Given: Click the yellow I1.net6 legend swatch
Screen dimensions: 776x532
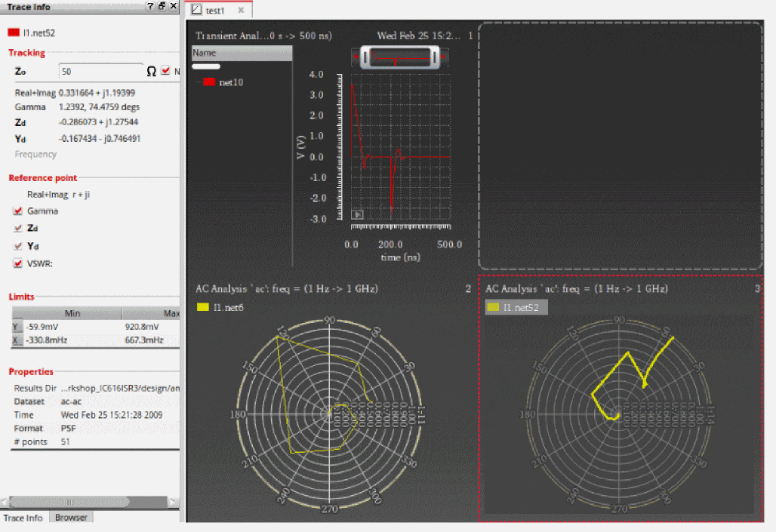Looking at the screenshot, I should click(x=202, y=307).
